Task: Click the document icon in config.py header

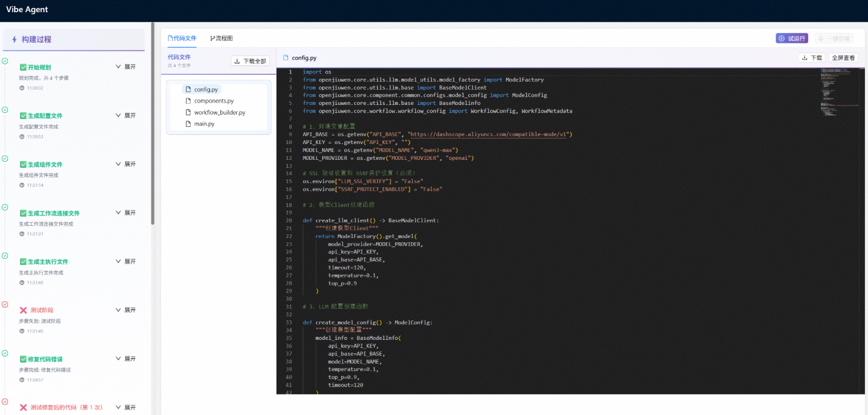Action: tap(286, 58)
